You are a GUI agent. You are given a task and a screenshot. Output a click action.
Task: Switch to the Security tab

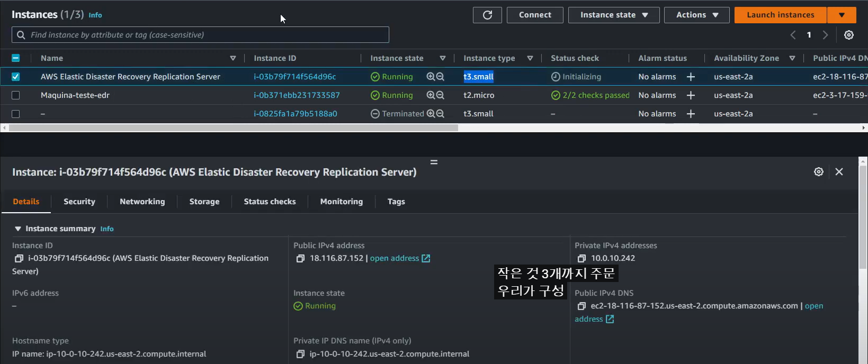(79, 202)
